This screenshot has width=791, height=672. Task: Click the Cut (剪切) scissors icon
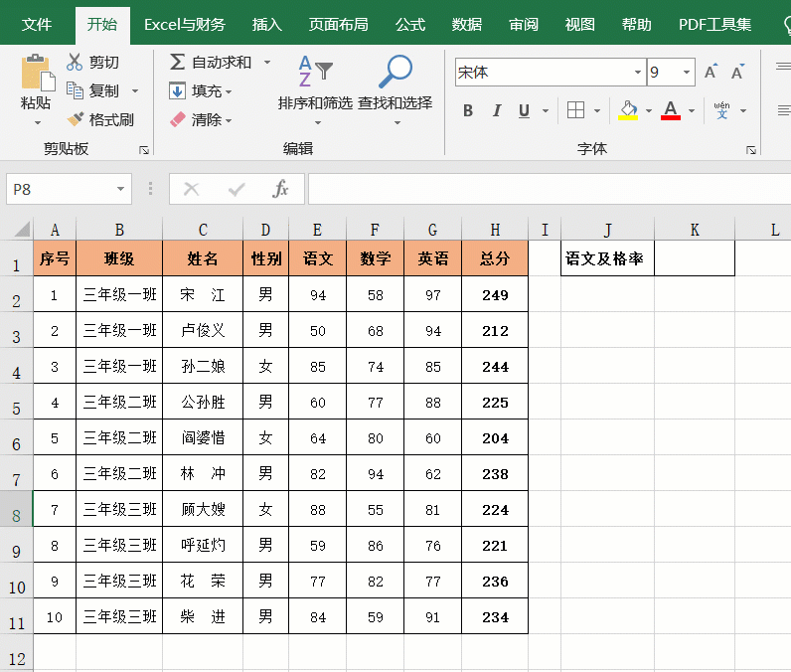click(76, 62)
